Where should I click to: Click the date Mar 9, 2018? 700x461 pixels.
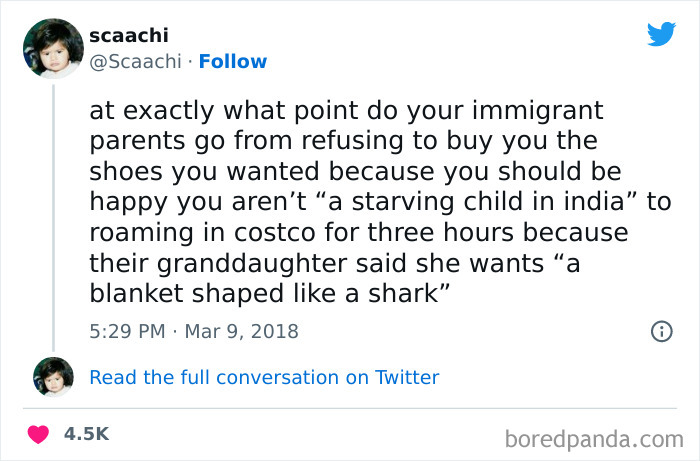[240, 331]
